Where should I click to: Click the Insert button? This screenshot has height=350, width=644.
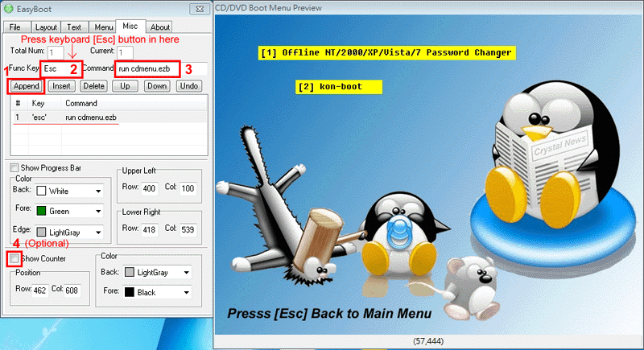coord(61,86)
